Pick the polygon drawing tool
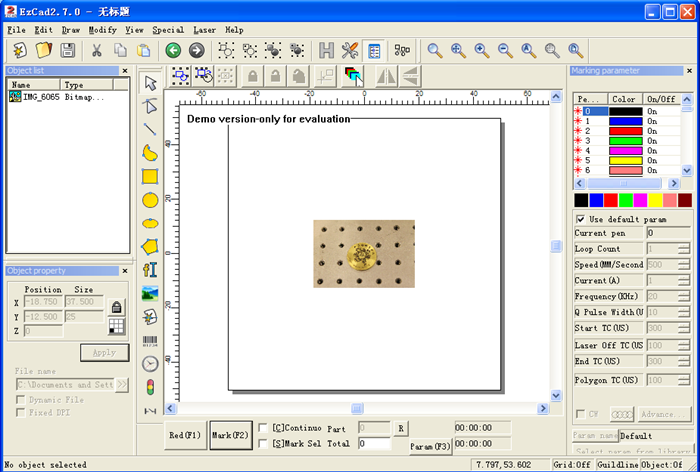This screenshot has height=472, width=700. coord(150,246)
